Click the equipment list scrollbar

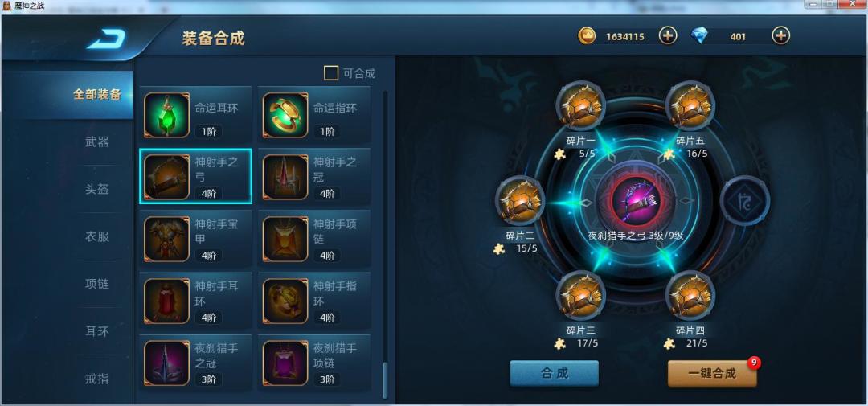tap(385, 245)
